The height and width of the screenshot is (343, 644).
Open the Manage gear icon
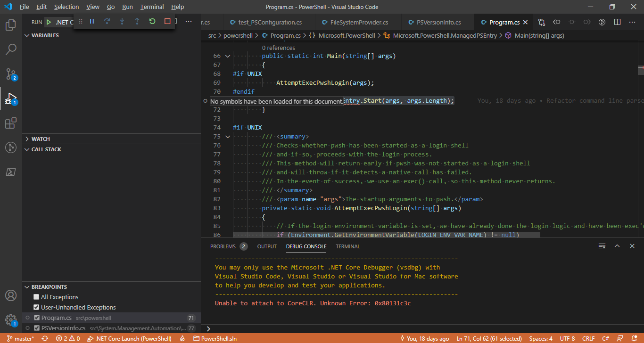pyautogui.click(x=10, y=320)
